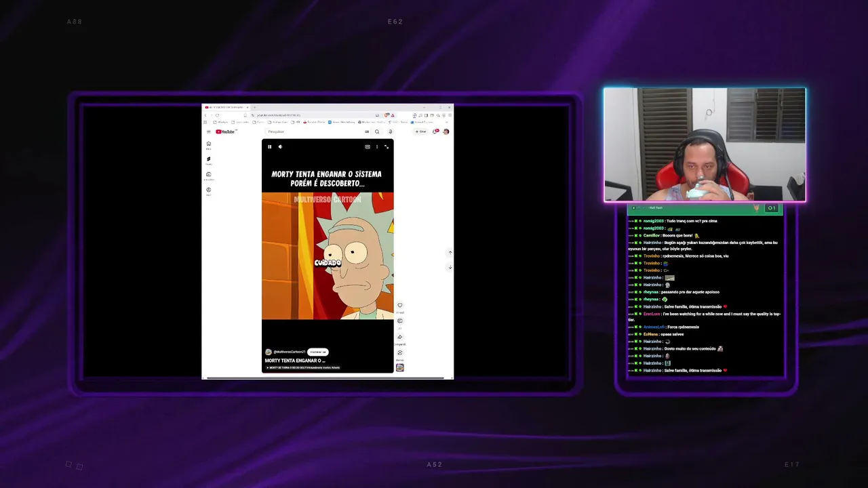Open the YouTube guide hamburger menu
868x488 pixels.
(x=209, y=131)
